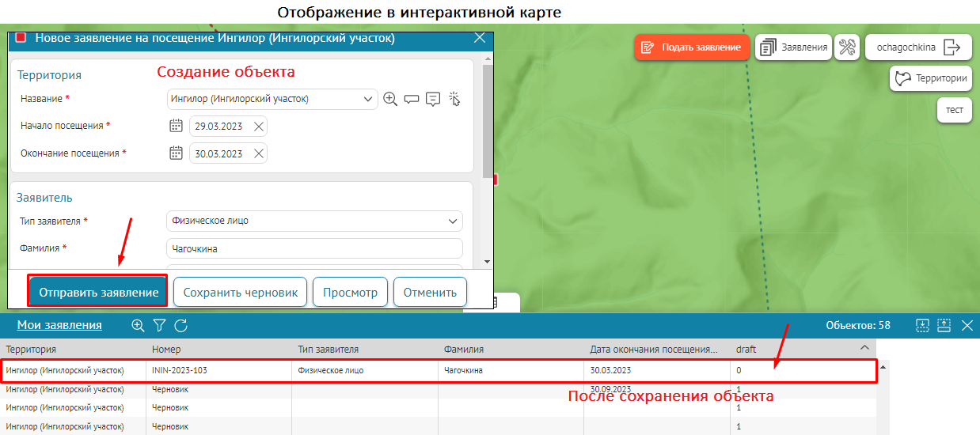
Task: Open the tools wrench icon button
Action: coord(847,47)
